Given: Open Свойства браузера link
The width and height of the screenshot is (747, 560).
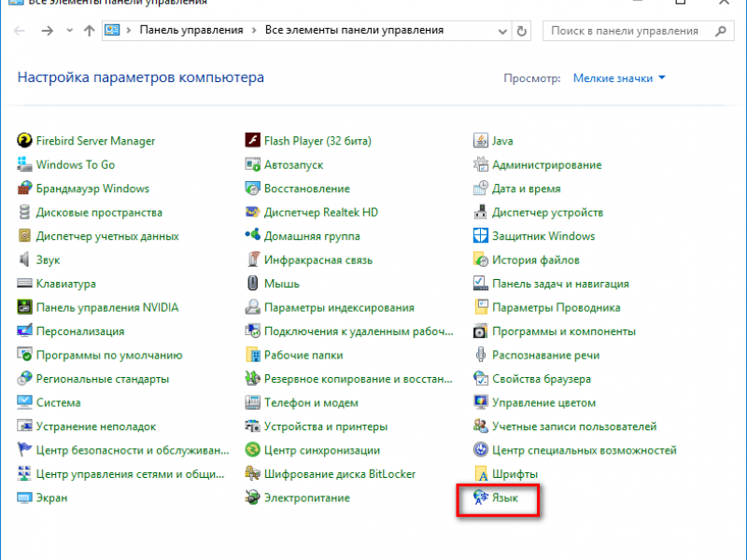Looking at the screenshot, I should pos(542,379).
